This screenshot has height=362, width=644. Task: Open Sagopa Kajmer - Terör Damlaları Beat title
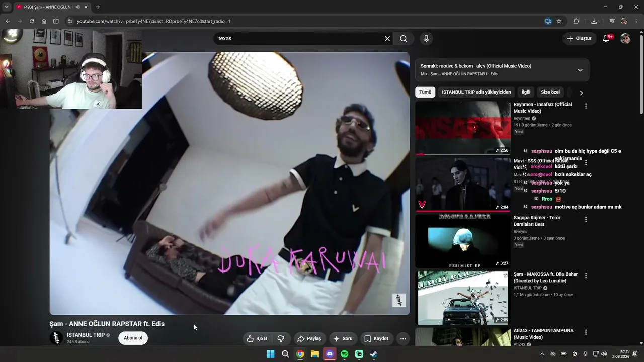537,221
